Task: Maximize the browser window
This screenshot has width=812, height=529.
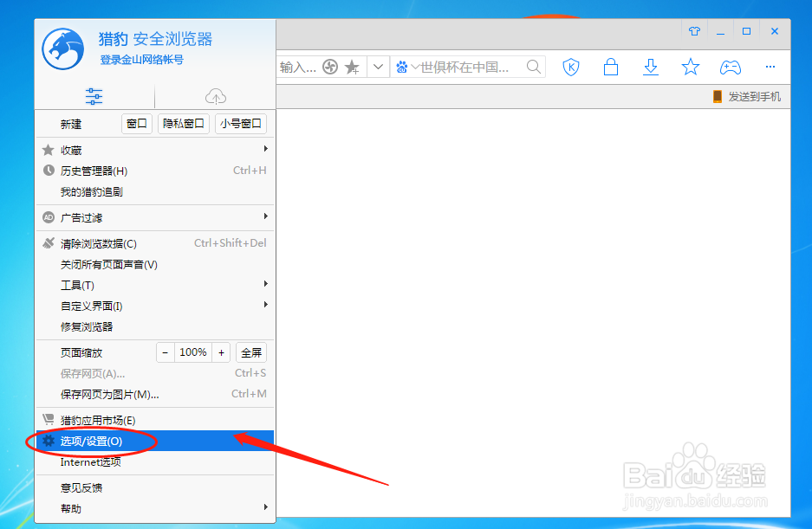Action: coord(746,31)
